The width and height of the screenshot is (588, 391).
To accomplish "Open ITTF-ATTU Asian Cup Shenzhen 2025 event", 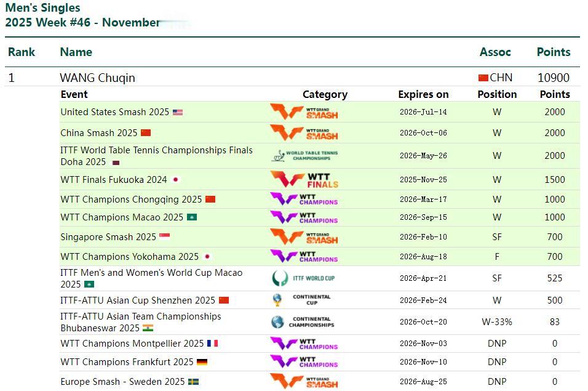I will click(x=138, y=300).
